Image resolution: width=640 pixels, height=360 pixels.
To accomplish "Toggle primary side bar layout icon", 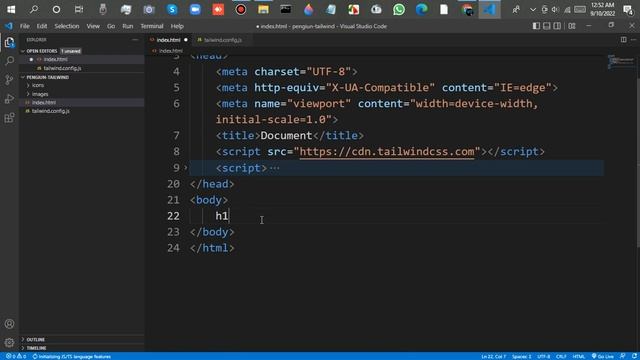I will pyautogui.click(x=536, y=26).
